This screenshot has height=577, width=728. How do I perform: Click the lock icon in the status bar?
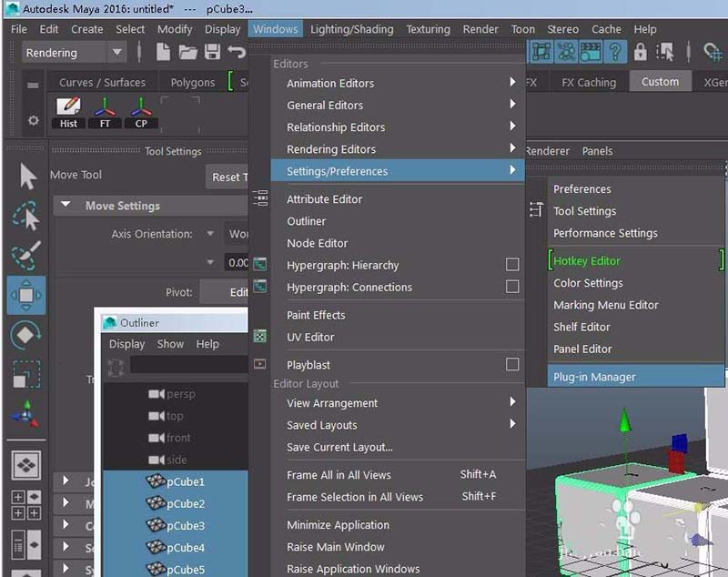point(640,52)
